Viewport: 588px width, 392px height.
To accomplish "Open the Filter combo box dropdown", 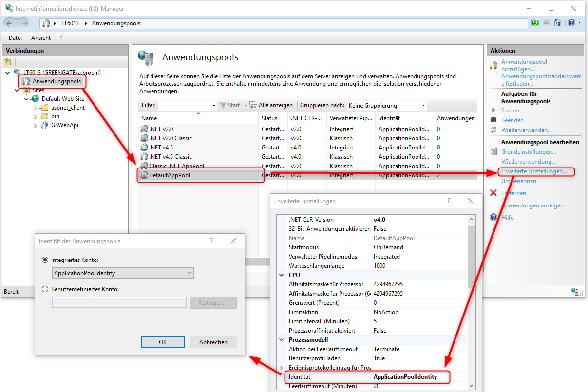I will 214,106.
